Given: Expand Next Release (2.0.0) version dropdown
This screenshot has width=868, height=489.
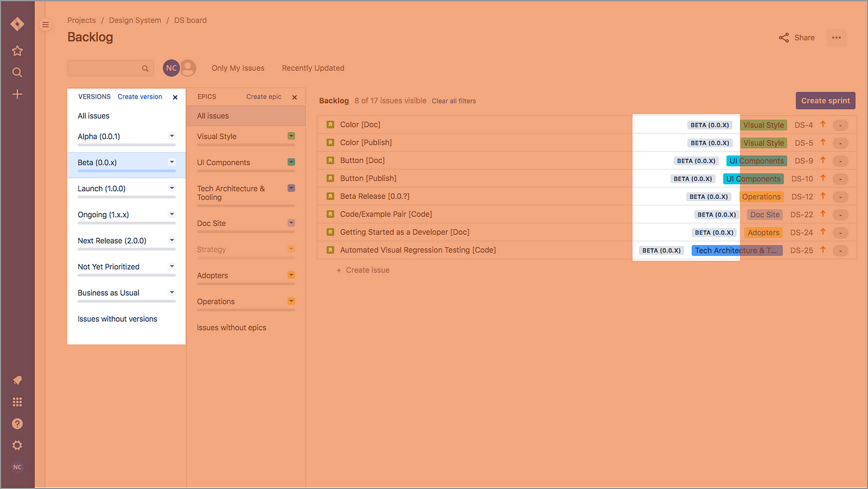Looking at the screenshot, I should pyautogui.click(x=172, y=240).
